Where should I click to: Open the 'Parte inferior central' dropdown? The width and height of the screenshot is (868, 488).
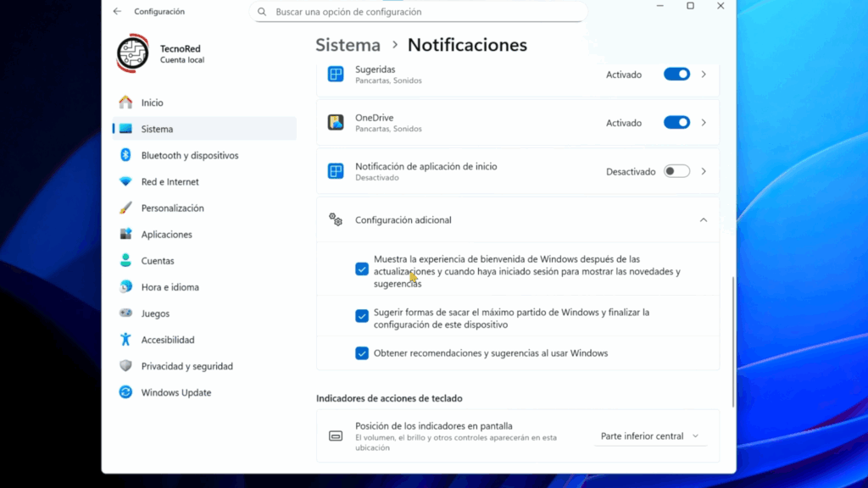[649, 435]
